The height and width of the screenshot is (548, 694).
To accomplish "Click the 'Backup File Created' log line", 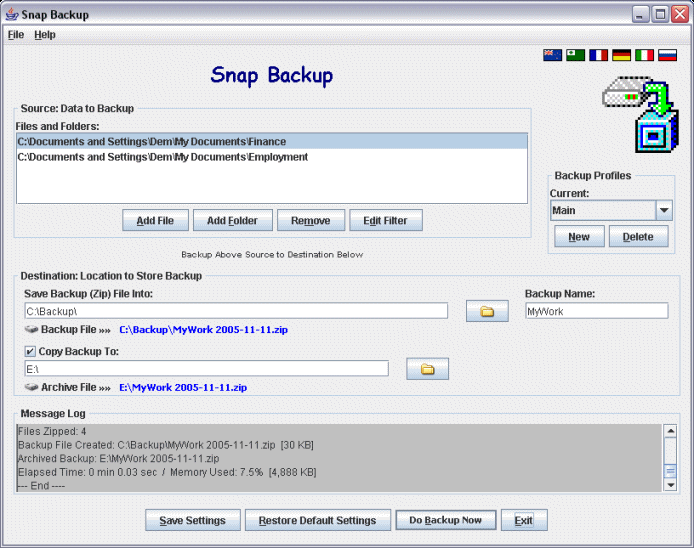I will (x=166, y=445).
